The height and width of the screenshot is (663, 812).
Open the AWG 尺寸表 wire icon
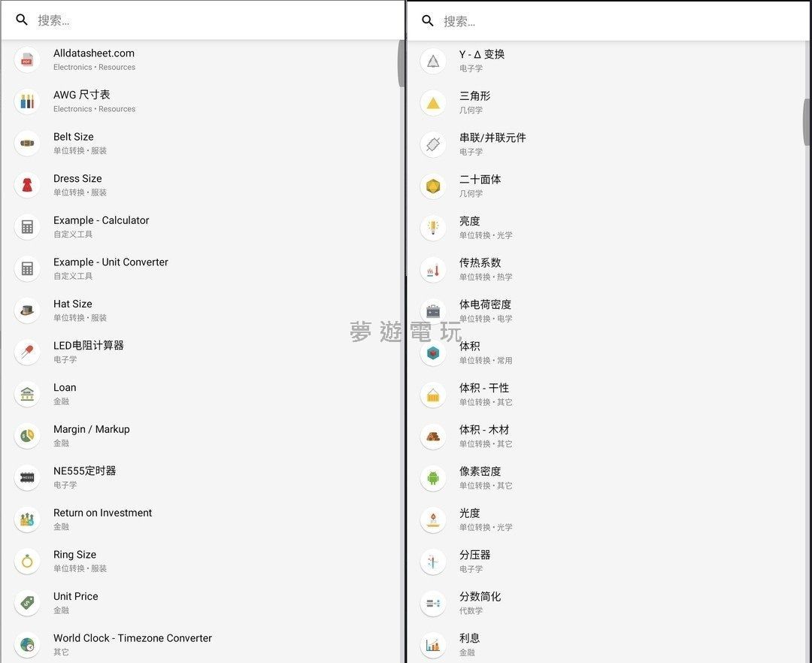click(27, 101)
